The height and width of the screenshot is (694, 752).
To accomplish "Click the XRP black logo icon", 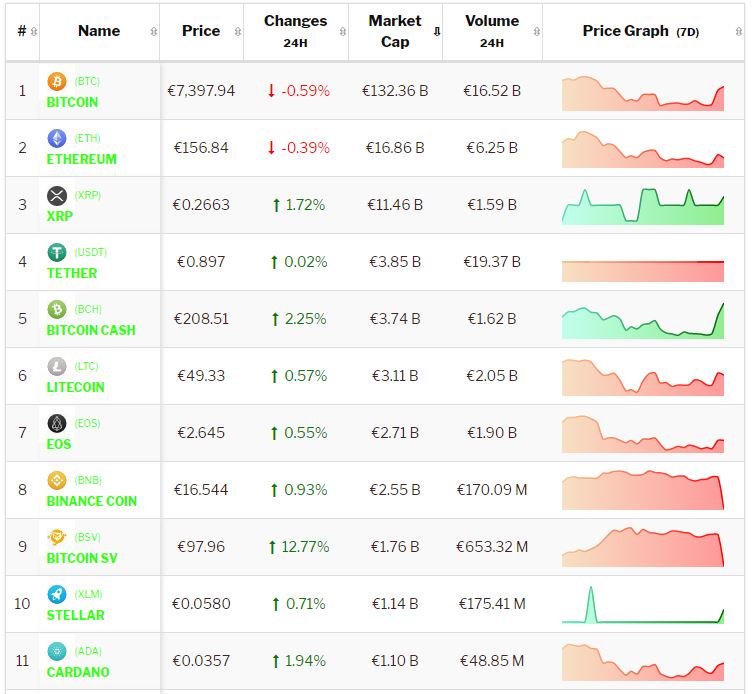I will click(x=57, y=195).
